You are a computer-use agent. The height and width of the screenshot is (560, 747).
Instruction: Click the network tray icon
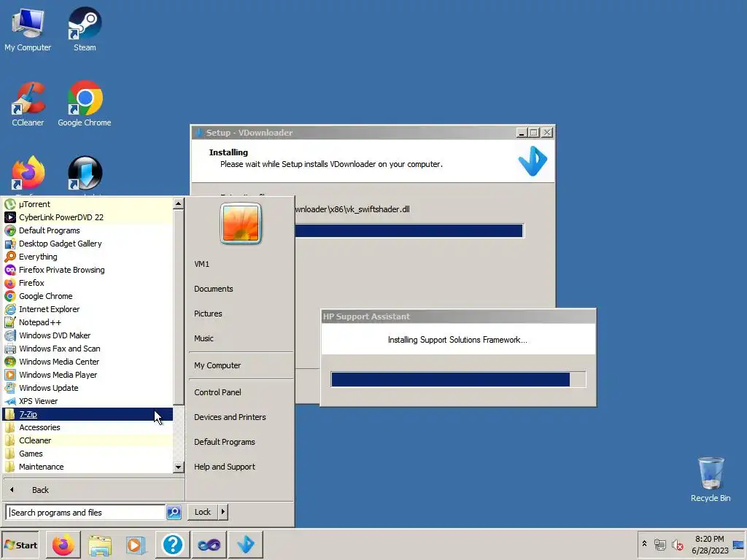659,544
